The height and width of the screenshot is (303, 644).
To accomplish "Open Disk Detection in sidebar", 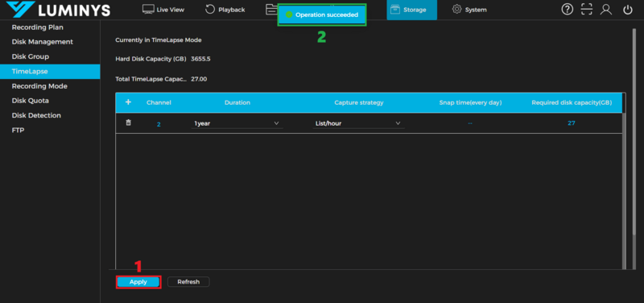I will 36,115.
